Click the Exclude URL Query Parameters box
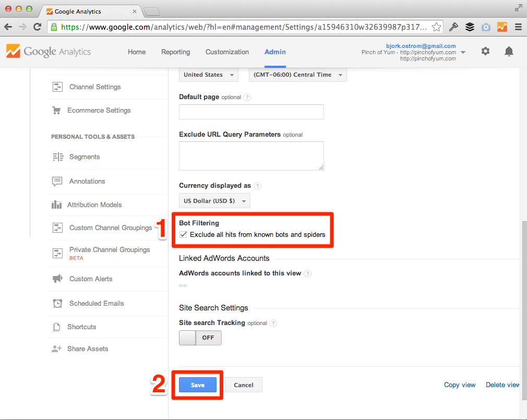The image size is (527, 420). [251, 156]
